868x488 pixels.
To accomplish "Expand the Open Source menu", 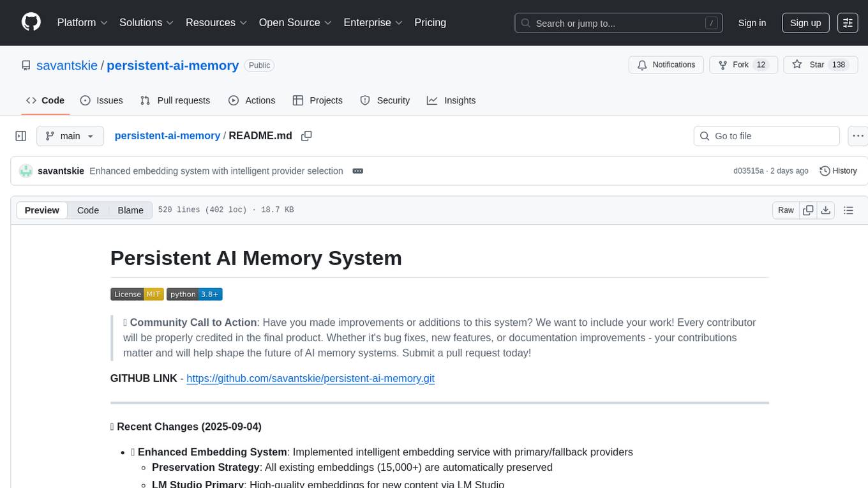I will [296, 22].
